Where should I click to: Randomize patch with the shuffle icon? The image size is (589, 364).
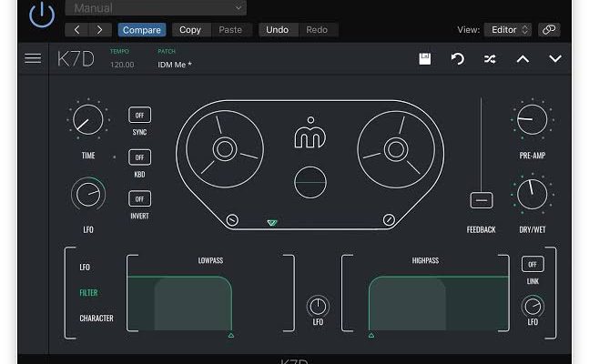point(490,59)
